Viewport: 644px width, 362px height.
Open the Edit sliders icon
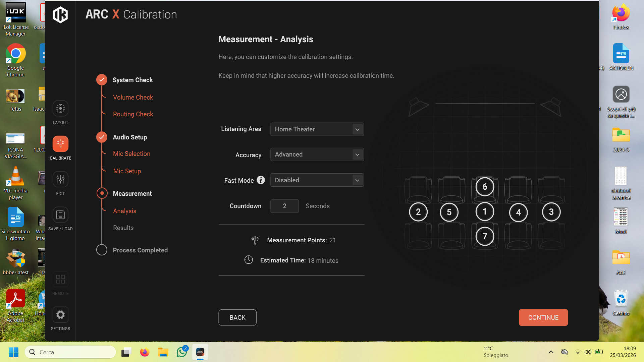(x=60, y=179)
